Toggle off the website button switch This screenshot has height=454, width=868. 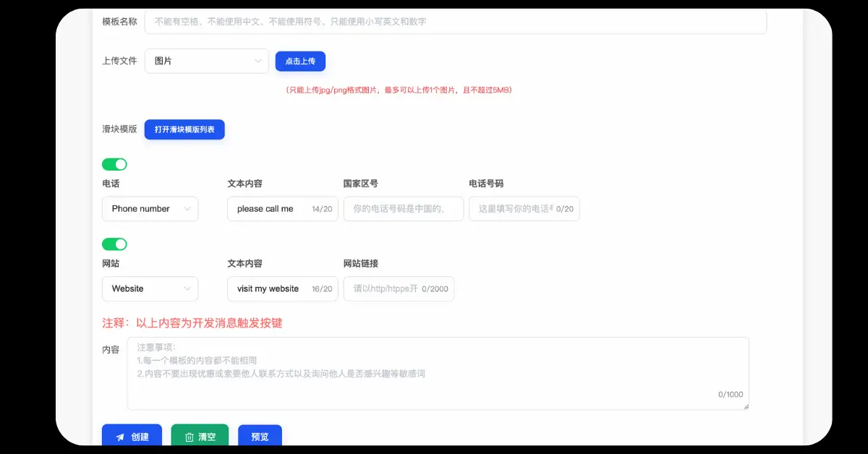click(x=114, y=244)
